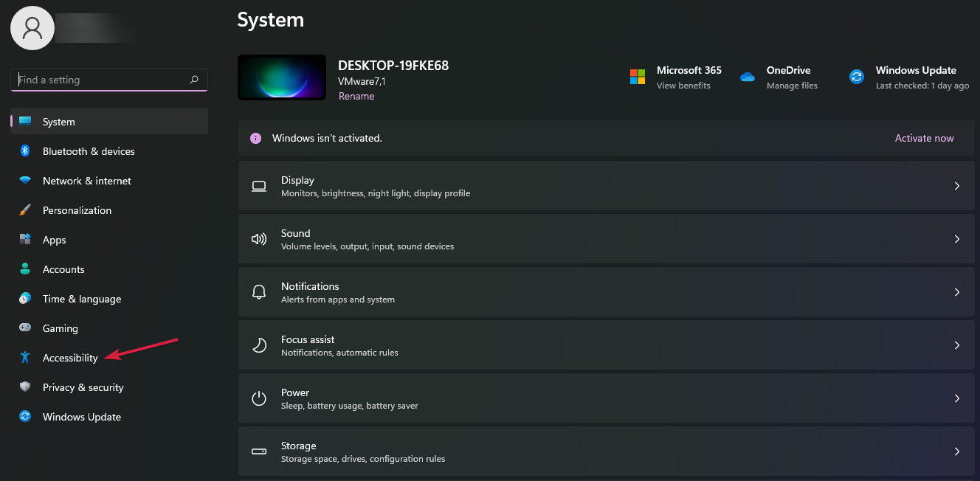Expand the Display settings chevron
The width and height of the screenshot is (980, 481).
tap(957, 186)
